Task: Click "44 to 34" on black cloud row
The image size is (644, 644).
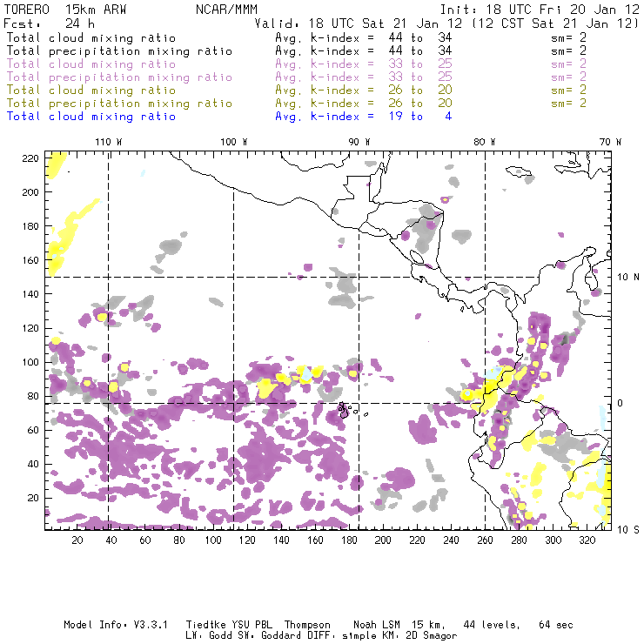Action: (x=420, y=37)
